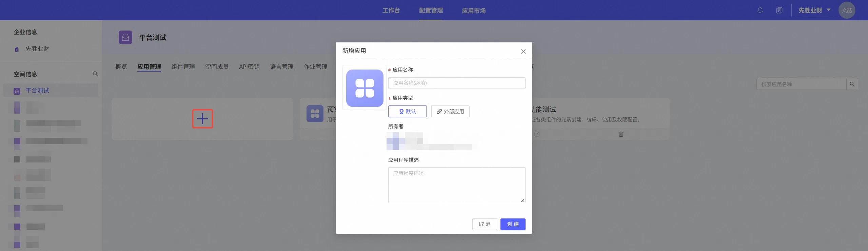Open 应用市场 top menu
This screenshot has width=868, height=251.
[x=474, y=11]
